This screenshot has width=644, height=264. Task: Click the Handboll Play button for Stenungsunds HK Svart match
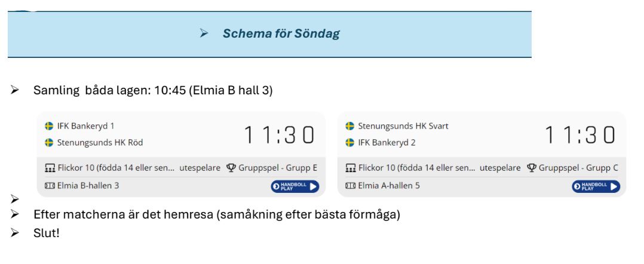pos(596,186)
